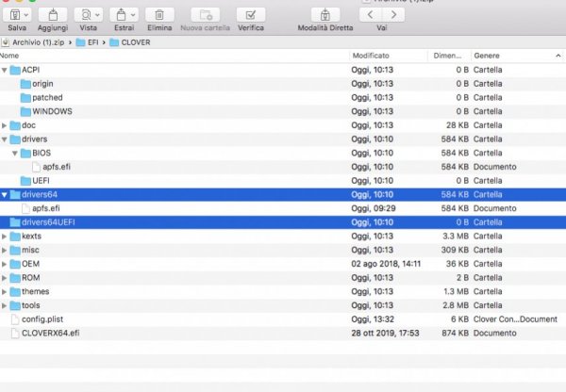The image size is (566, 392).
Task: Sort by the Nome column header
Action: click(x=9, y=56)
